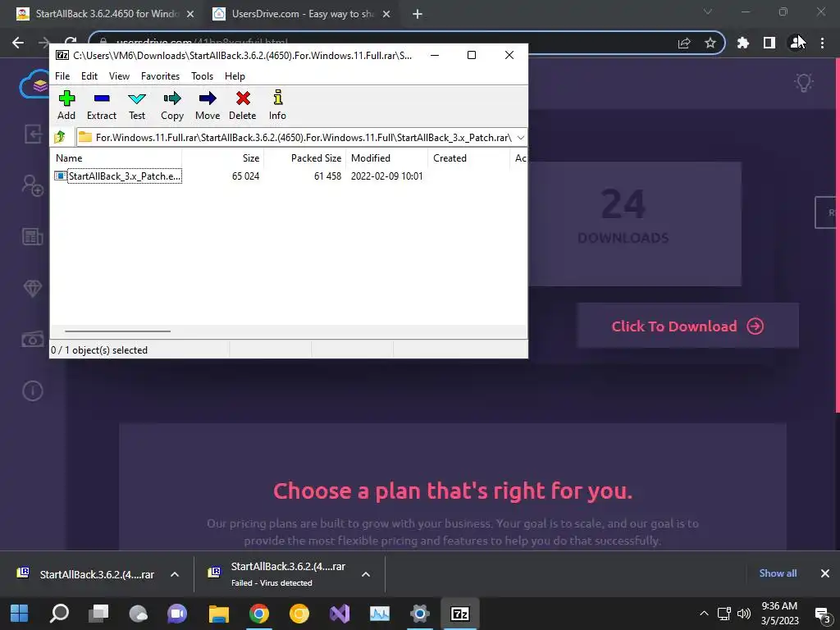The width and height of the screenshot is (840, 630).
Task: Open the Chrome profile avatar
Action: [x=796, y=43]
